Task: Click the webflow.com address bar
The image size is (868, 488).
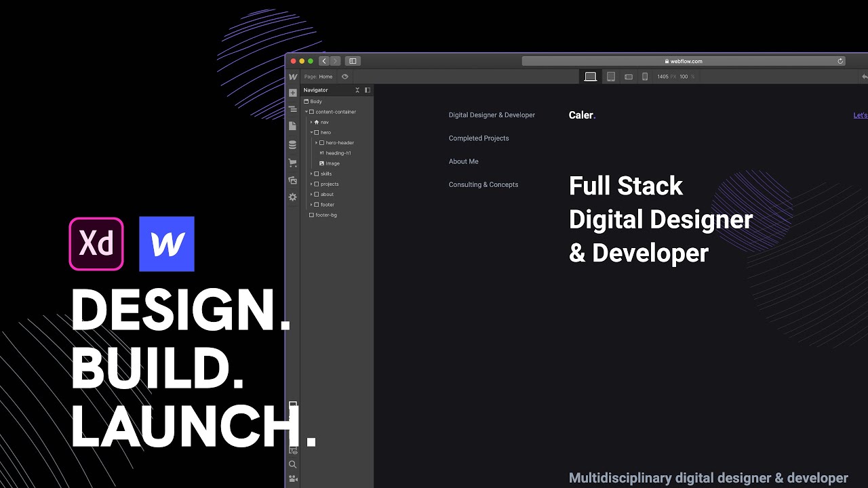Action: coord(684,61)
